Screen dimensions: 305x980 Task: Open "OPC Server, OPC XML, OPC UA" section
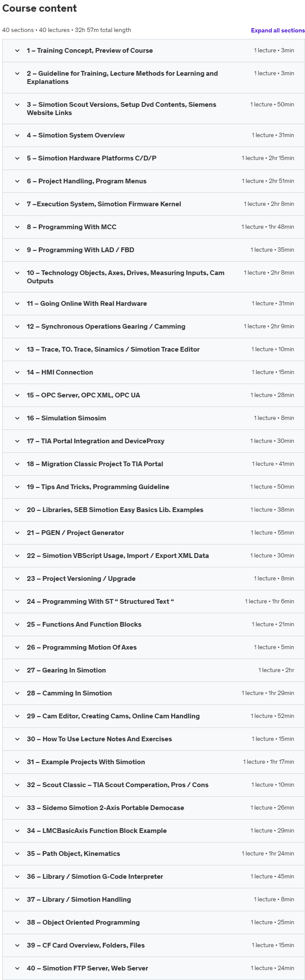pyautogui.click(x=83, y=395)
